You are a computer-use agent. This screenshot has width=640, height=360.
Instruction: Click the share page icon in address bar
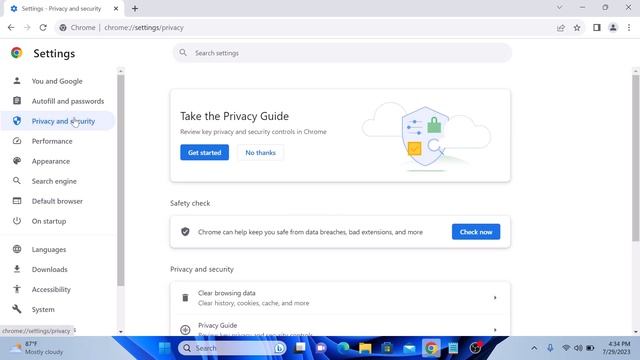(561, 28)
